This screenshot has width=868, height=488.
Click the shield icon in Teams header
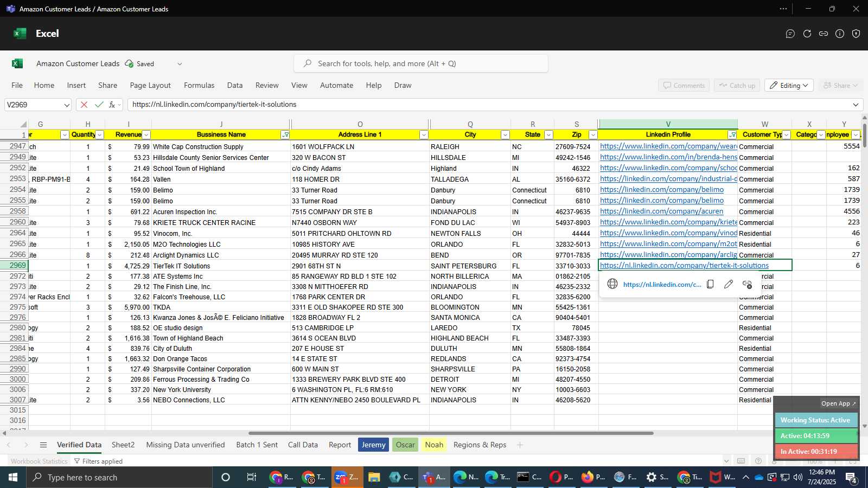tap(856, 34)
